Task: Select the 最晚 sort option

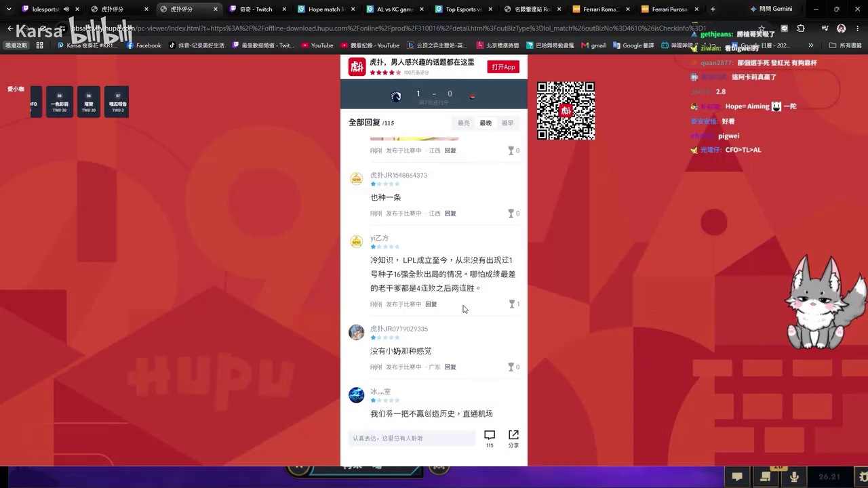Action: click(486, 123)
